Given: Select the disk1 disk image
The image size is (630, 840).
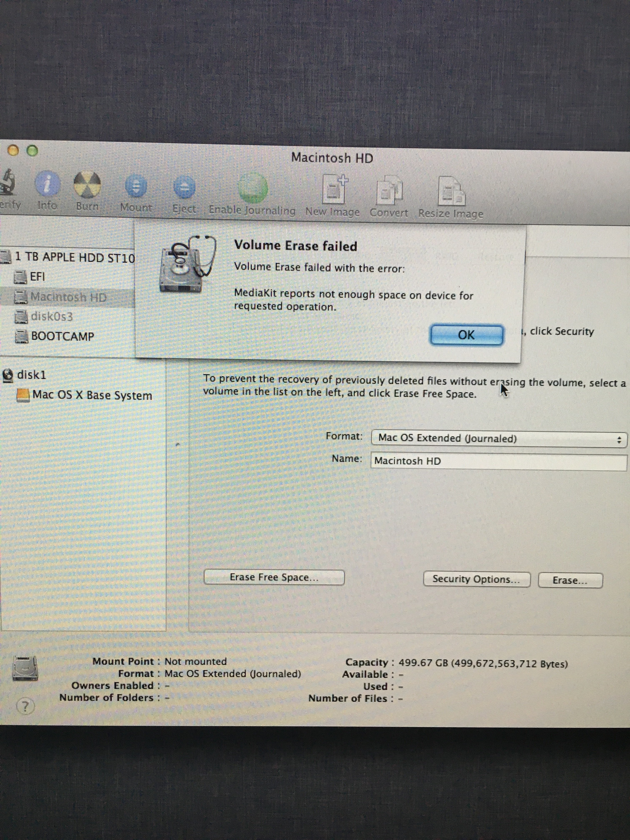Looking at the screenshot, I should coord(24,375).
